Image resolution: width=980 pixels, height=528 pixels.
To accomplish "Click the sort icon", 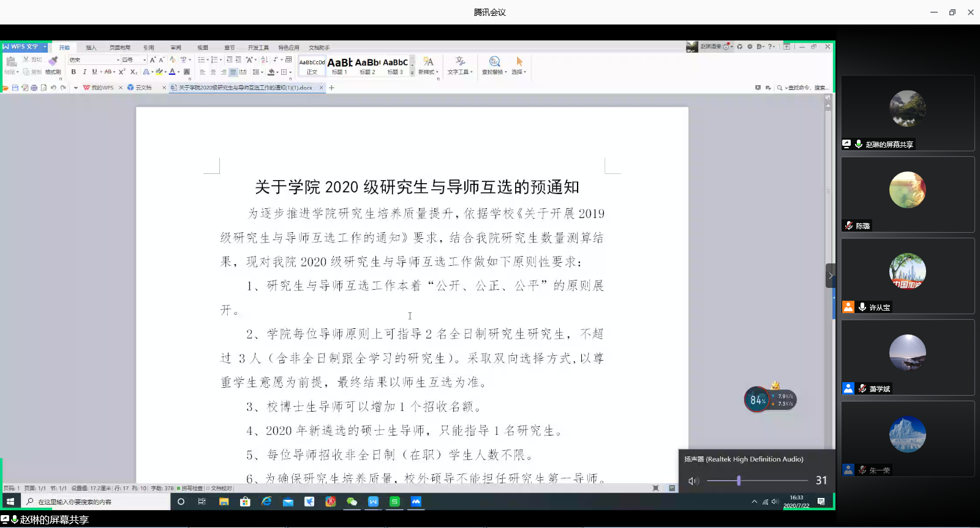I will (x=264, y=59).
